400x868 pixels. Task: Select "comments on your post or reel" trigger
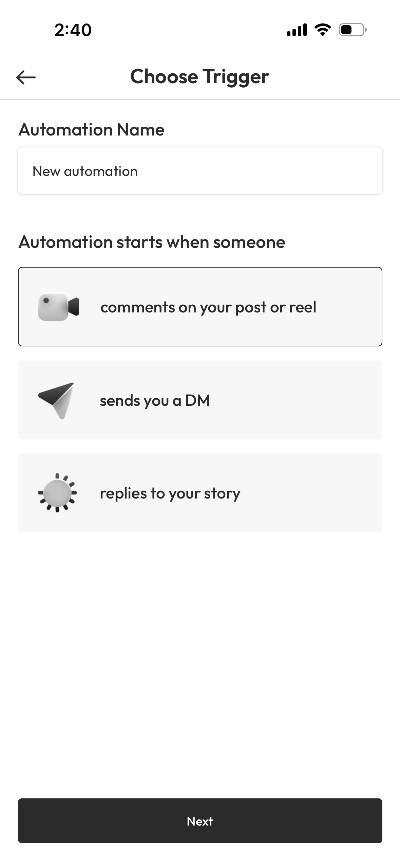[208, 307]
